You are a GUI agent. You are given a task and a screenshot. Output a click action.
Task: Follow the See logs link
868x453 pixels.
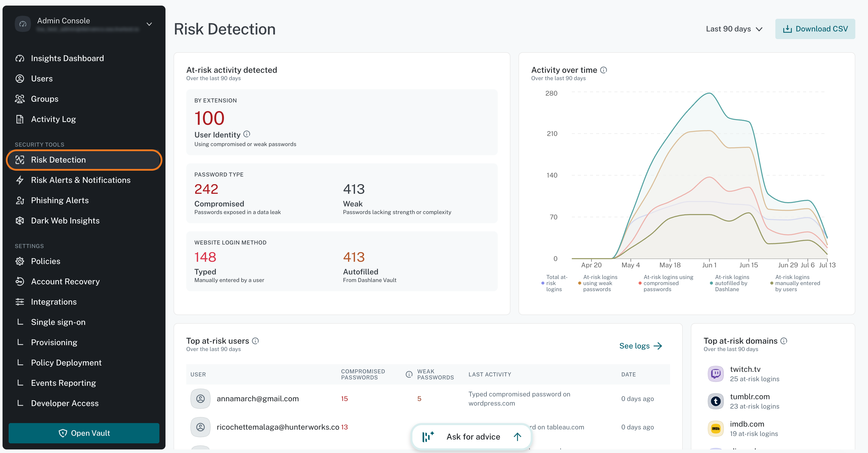(x=641, y=346)
